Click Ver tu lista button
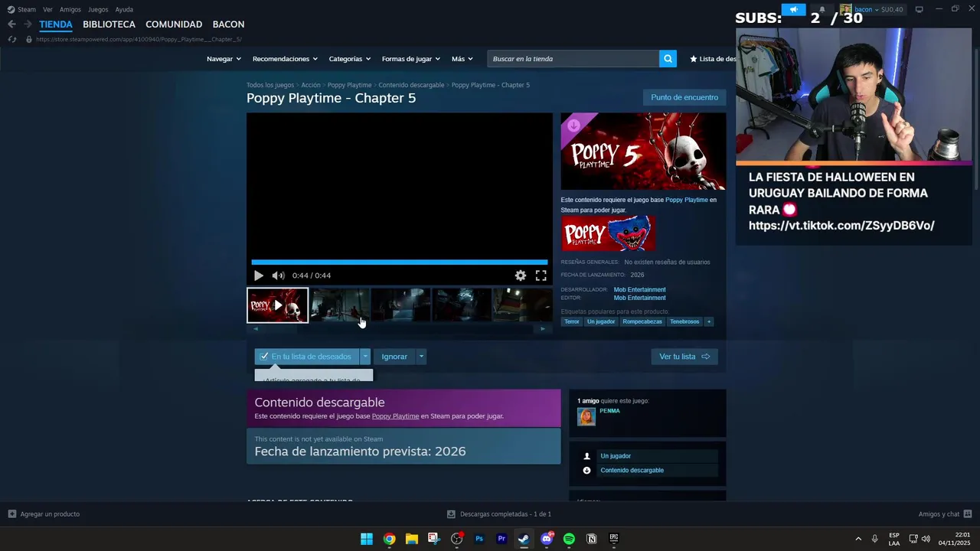This screenshot has height=551, width=980. [684, 357]
